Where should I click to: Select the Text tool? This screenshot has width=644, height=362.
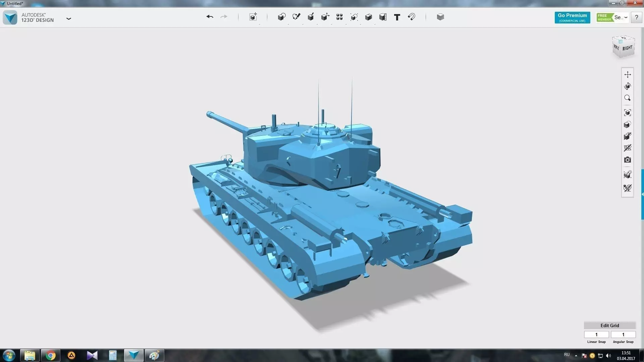point(397,17)
